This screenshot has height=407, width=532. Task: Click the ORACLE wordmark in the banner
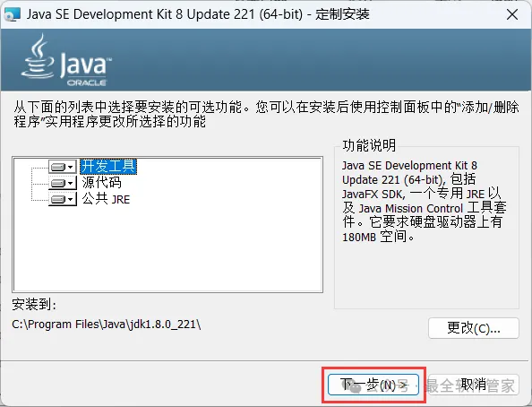coord(87,82)
